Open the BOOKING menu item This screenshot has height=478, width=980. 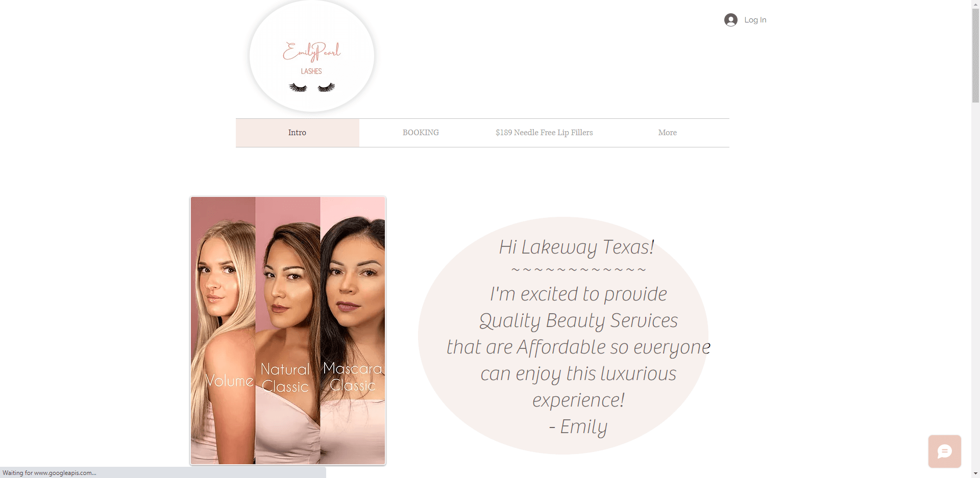[421, 133]
